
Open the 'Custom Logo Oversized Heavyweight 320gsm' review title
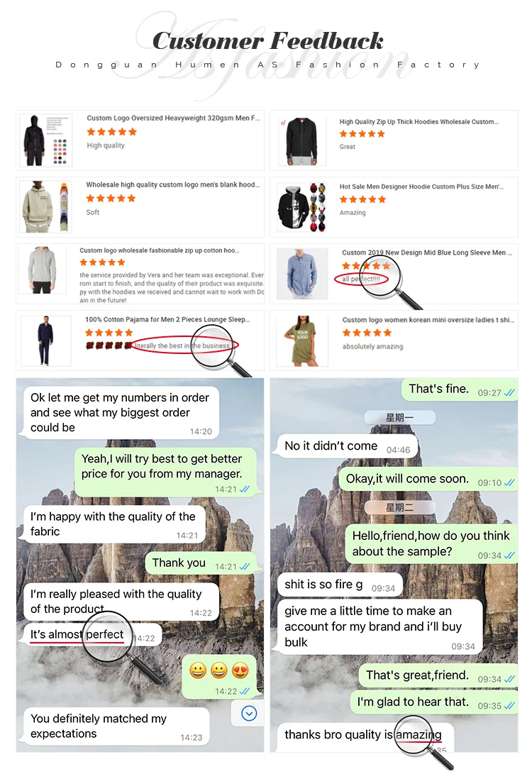[173, 118]
